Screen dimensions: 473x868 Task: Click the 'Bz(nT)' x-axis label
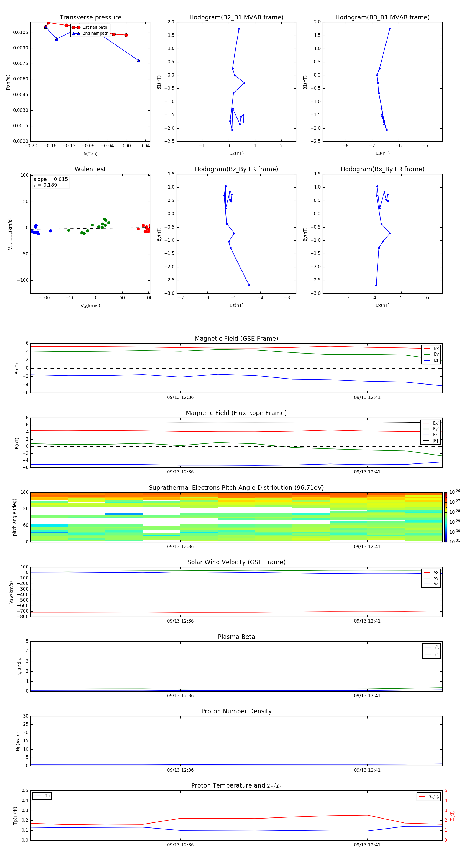236,305
